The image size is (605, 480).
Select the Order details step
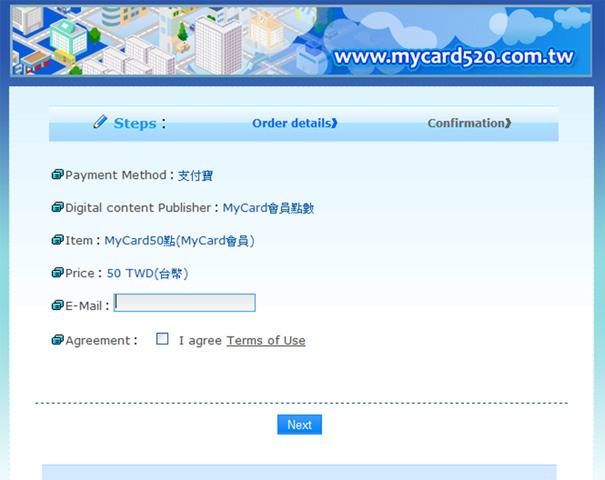295,123
